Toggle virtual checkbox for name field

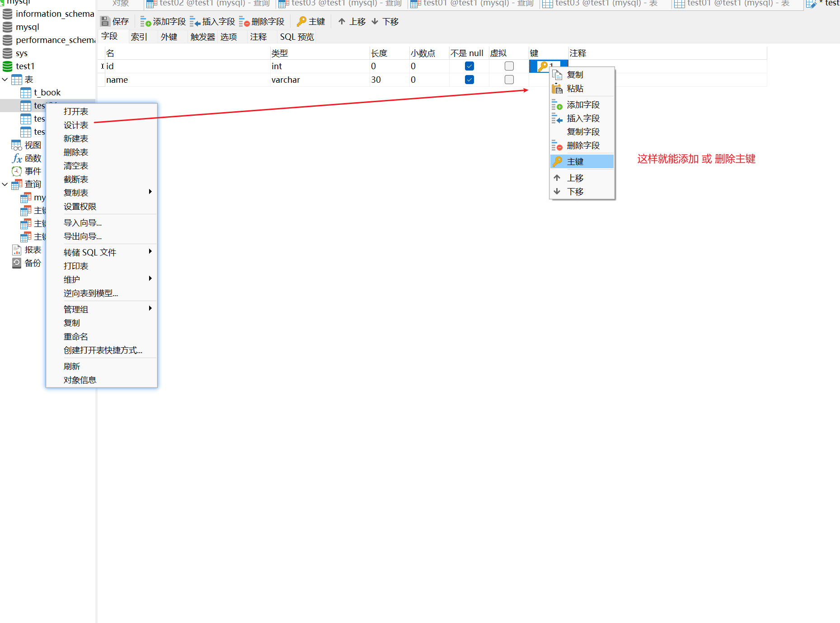tap(509, 80)
